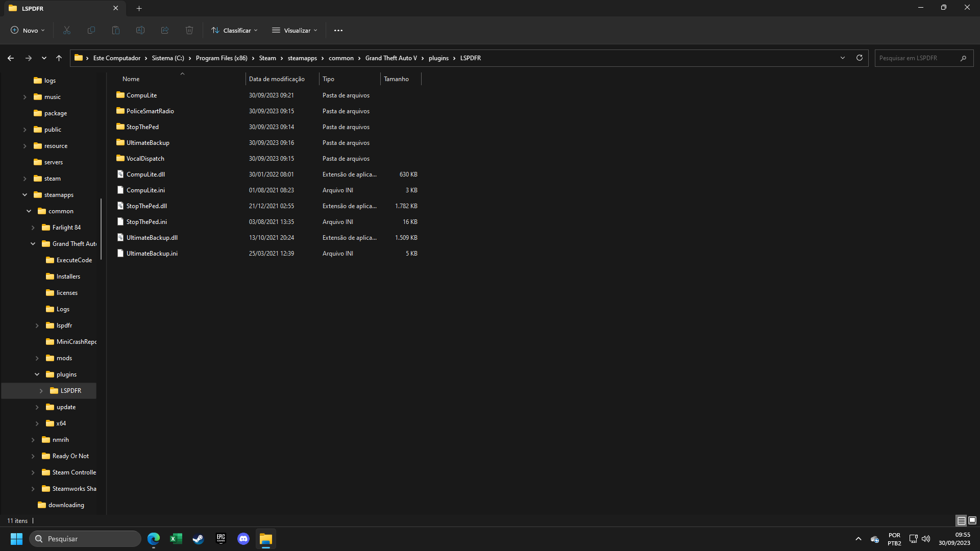Open the Visualizar view dropdown
The width and height of the screenshot is (980, 551).
[x=295, y=30]
